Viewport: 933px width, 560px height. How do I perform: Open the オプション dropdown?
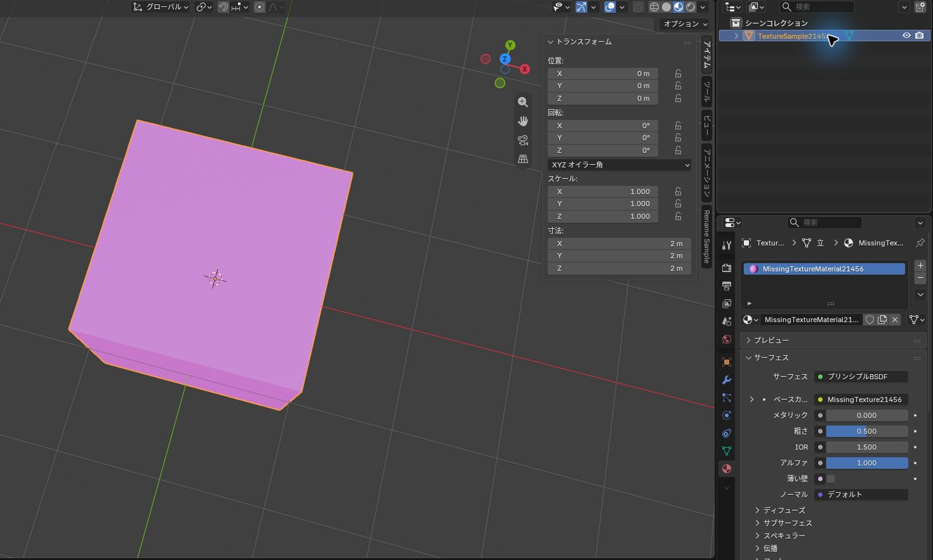tap(685, 24)
